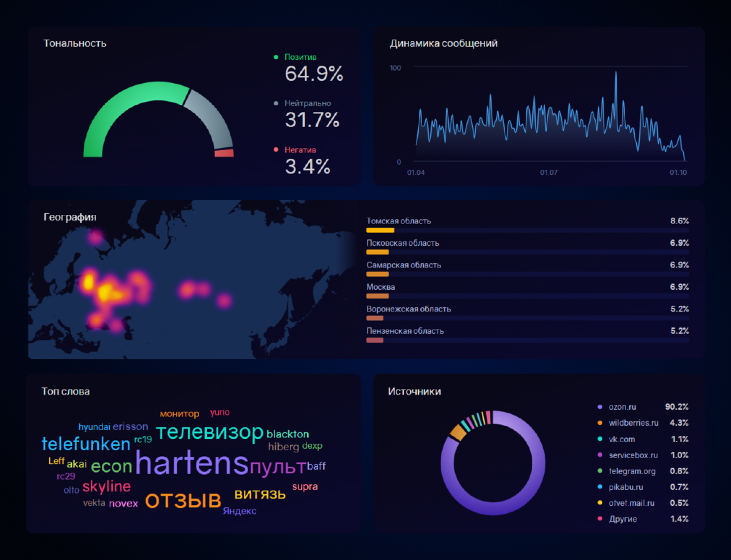
Task: Click the Самарская область bar
Action: pos(377,274)
